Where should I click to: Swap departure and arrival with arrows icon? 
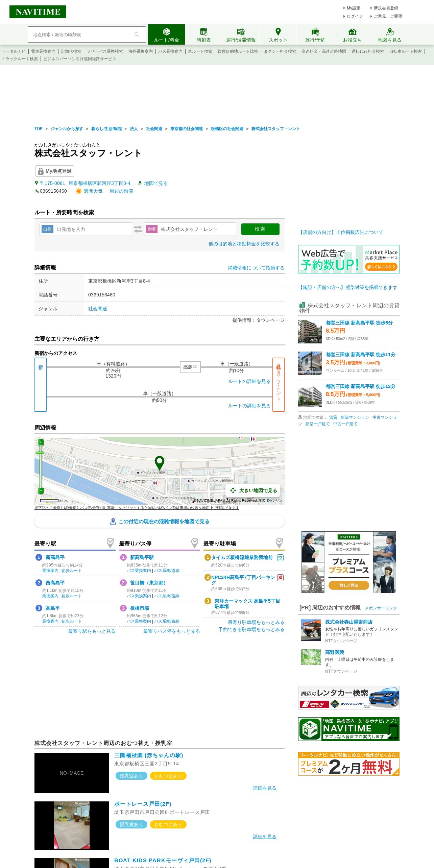point(138,229)
